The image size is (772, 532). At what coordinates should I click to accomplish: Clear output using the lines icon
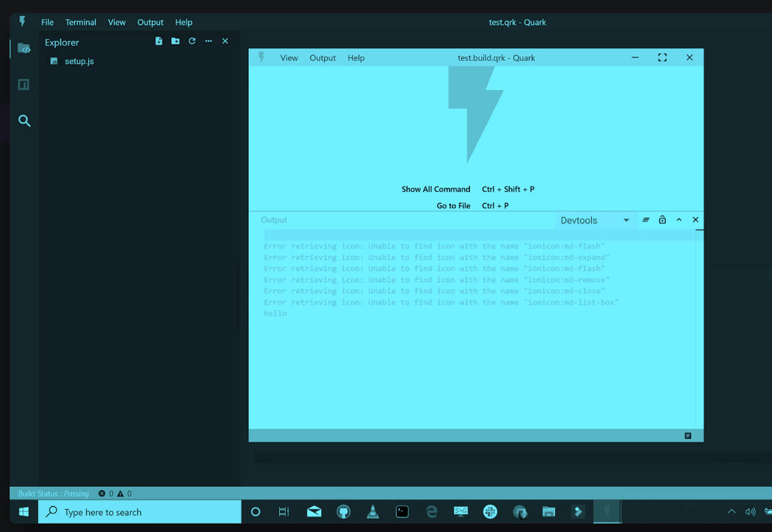click(x=646, y=220)
